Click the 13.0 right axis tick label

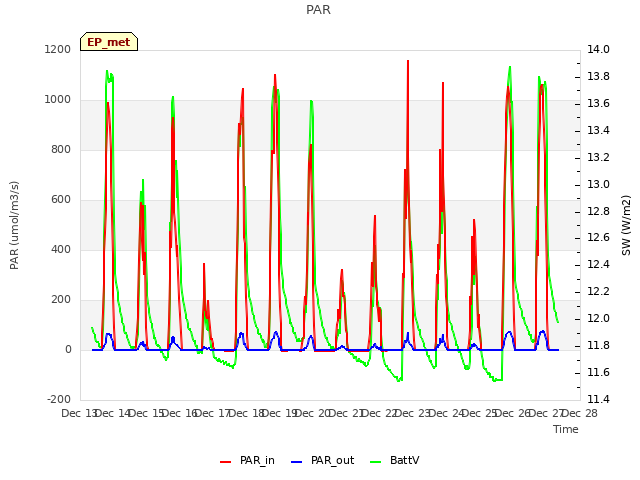pyautogui.click(x=598, y=184)
